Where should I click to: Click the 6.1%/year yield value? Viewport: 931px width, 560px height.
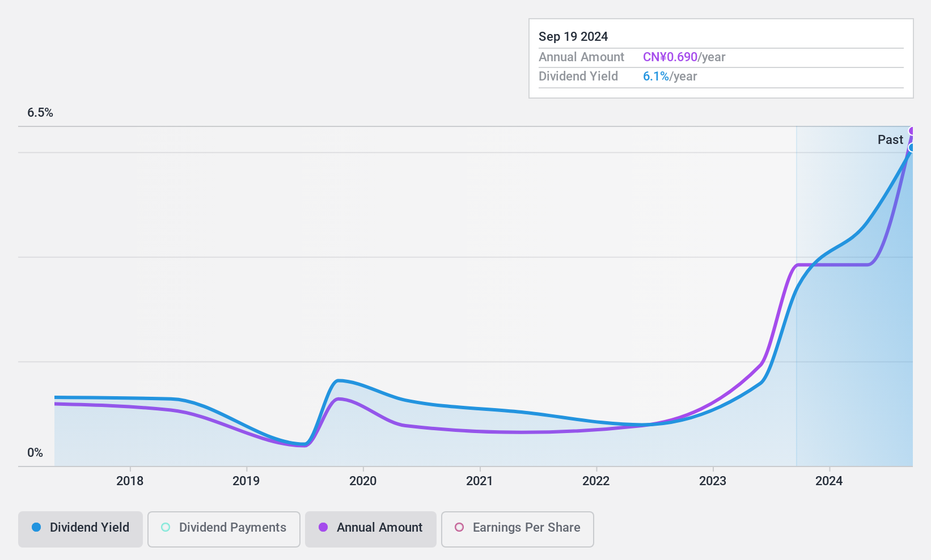tap(670, 76)
